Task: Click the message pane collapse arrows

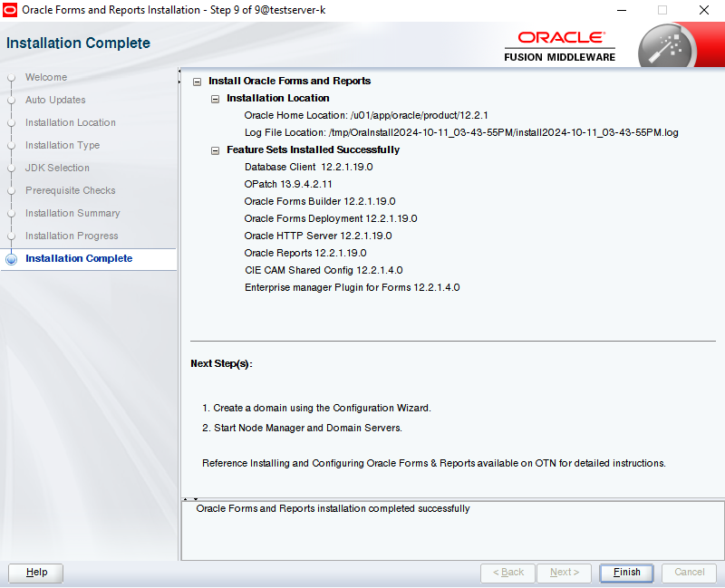Action: click(190, 499)
